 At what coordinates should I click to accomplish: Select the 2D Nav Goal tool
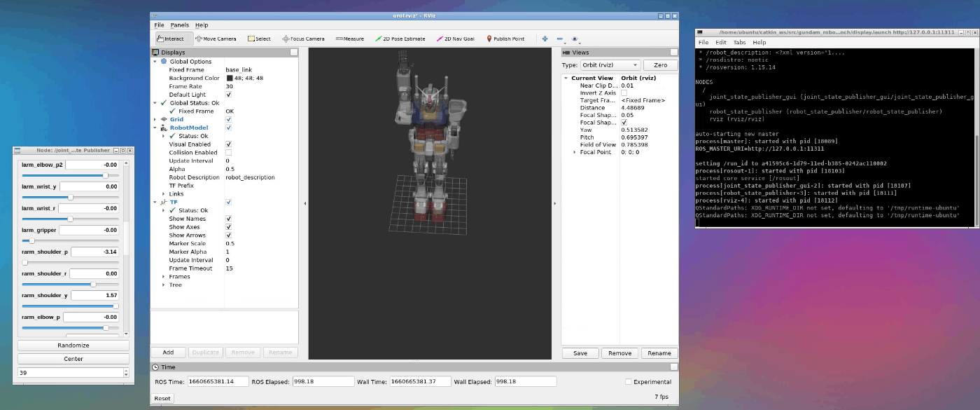click(455, 39)
